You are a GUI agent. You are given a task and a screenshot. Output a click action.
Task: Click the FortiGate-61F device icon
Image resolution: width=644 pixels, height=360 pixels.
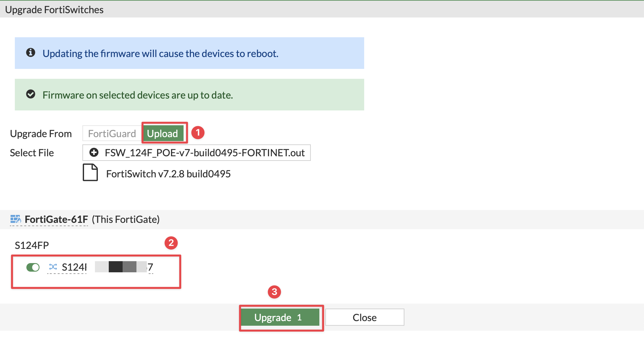pyautogui.click(x=15, y=219)
